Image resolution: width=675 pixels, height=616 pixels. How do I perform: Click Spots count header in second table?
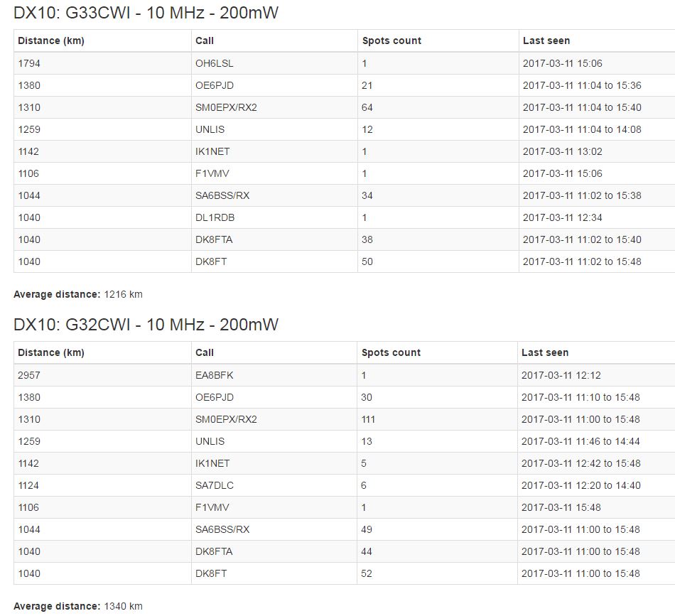(x=391, y=352)
